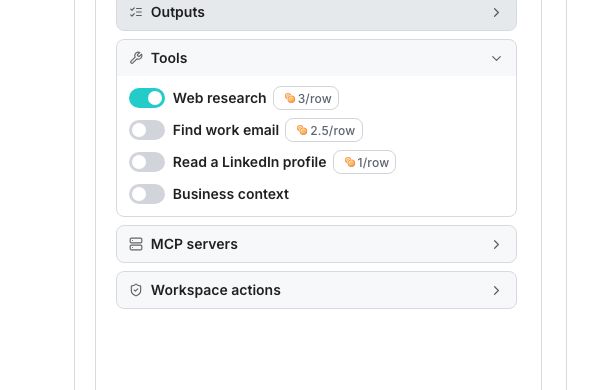The height and width of the screenshot is (390, 610).
Task: Enable the Find work email toggle
Action: 147,130
